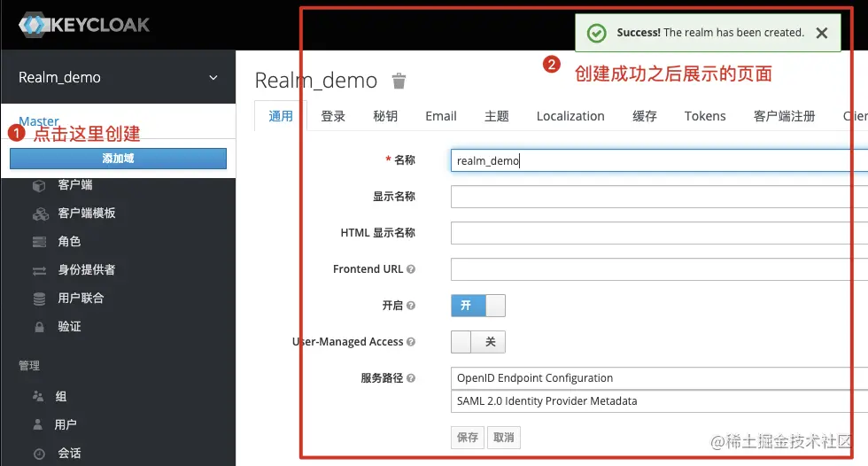Toggle User-Managed Access switch

pos(478,342)
